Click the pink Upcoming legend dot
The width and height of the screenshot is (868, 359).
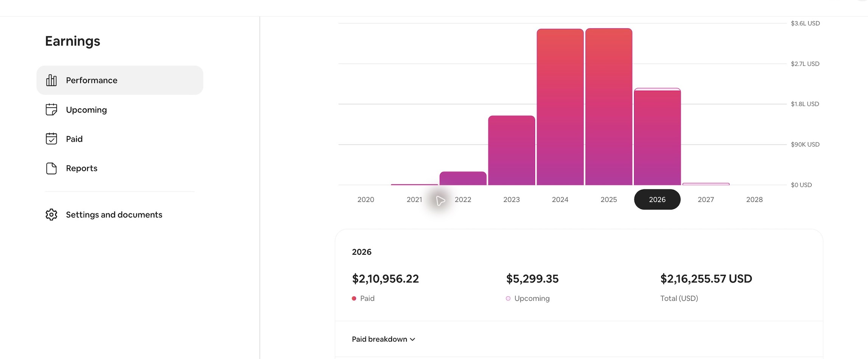(x=508, y=299)
